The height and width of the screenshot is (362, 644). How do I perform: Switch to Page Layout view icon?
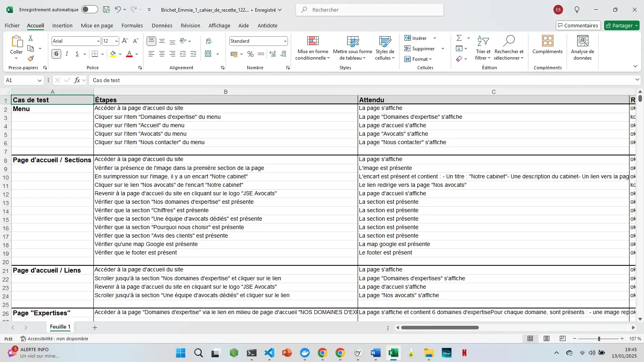(x=547, y=339)
